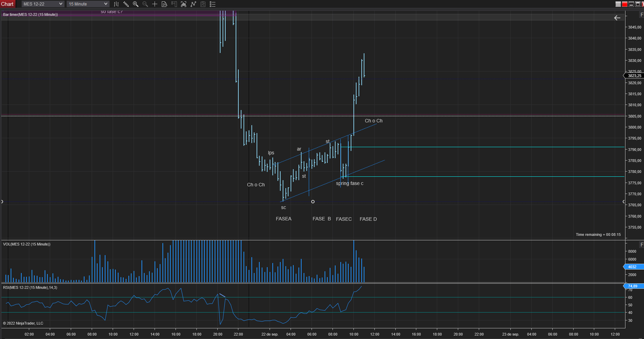Click the Chart window label
The image size is (644, 339).
(8, 4)
